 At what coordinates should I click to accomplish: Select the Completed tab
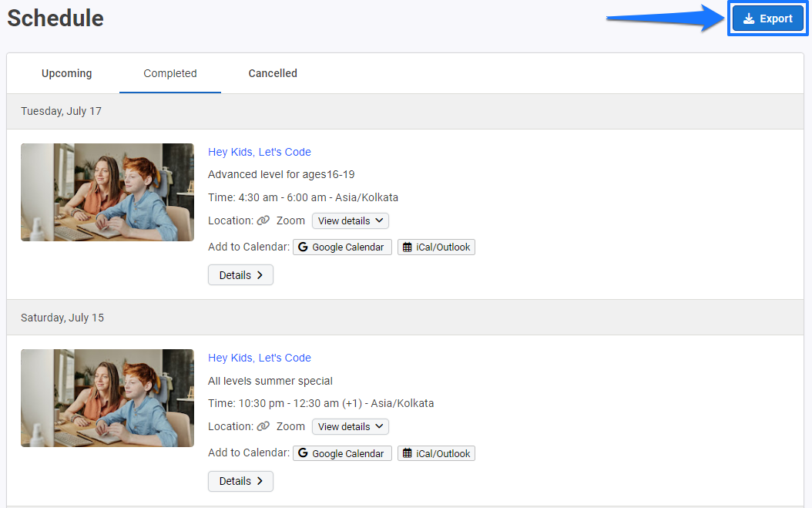[x=169, y=73]
